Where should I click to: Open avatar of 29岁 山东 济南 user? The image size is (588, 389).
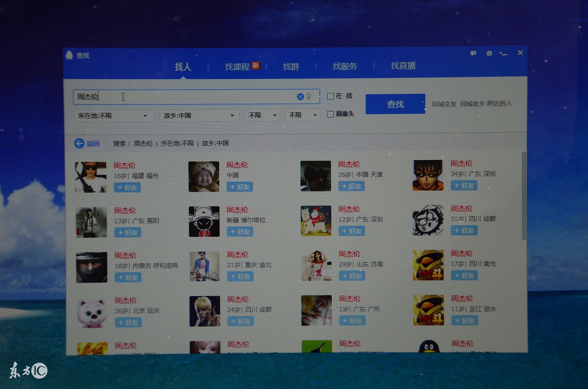[x=317, y=266]
